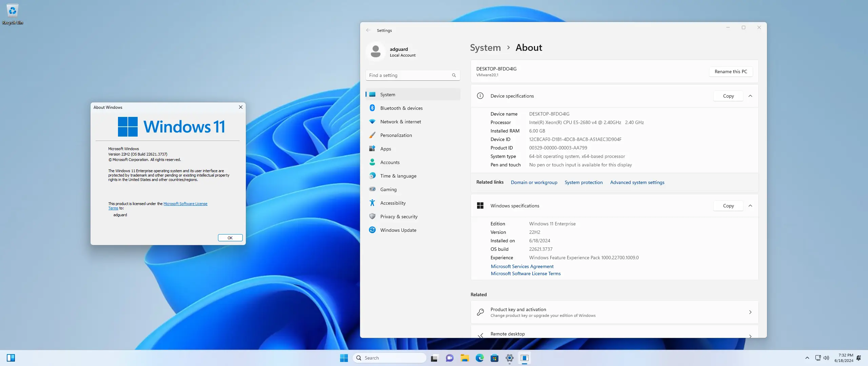Image resolution: width=868 pixels, height=366 pixels.
Task: Click OK in About Windows dialog
Action: point(230,238)
